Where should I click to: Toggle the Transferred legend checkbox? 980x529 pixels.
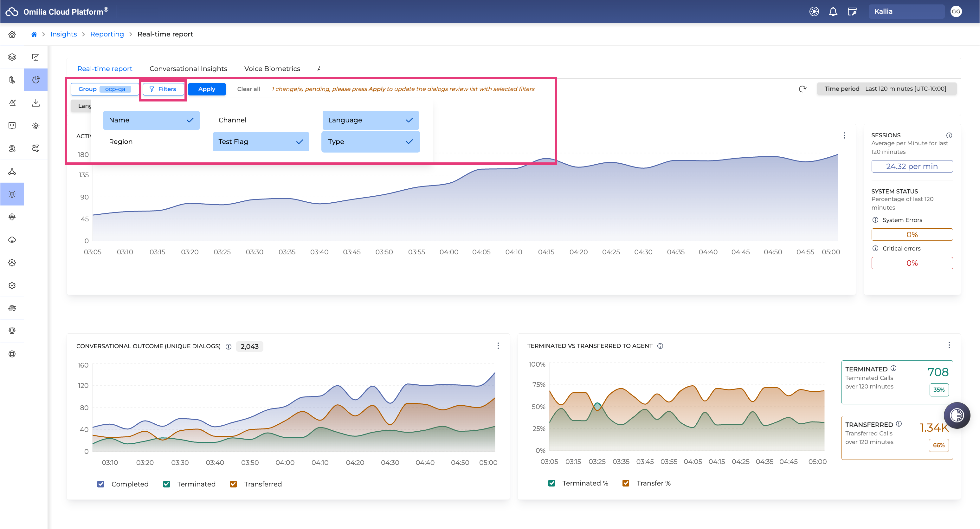coord(234,484)
